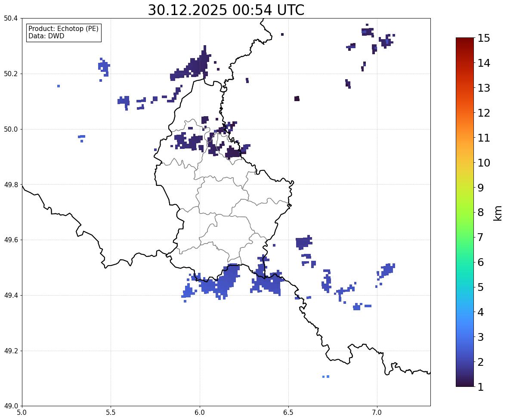Click the 'Data: DWD' legend line

tap(46, 36)
